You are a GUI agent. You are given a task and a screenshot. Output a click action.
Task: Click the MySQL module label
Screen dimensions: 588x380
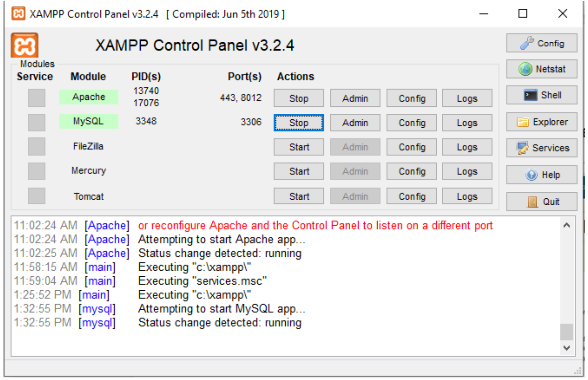pyautogui.click(x=89, y=121)
